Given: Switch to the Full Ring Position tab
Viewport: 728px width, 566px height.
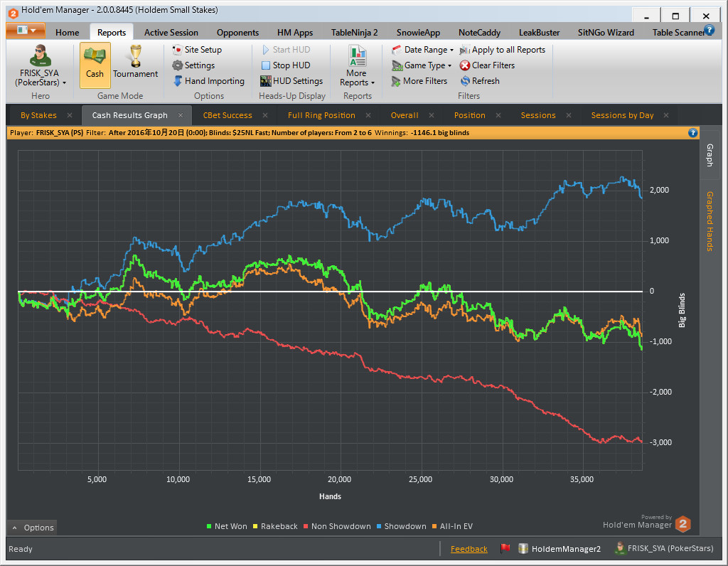Looking at the screenshot, I should point(321,115).
